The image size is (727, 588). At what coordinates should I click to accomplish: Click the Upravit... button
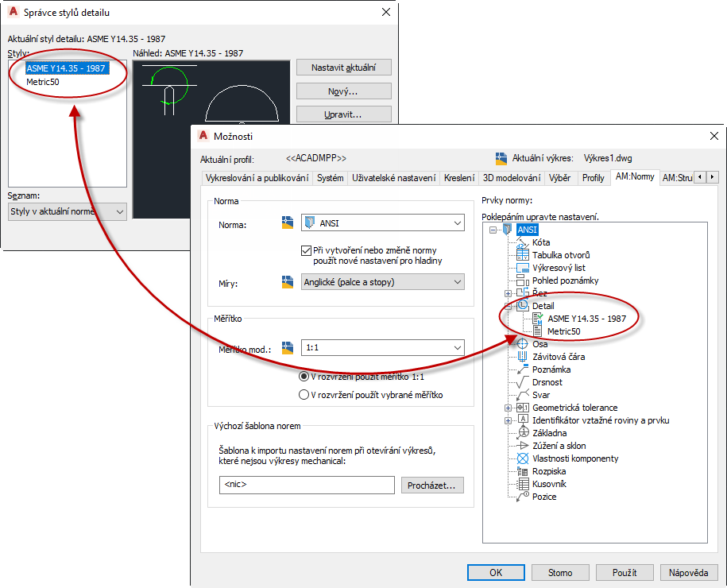tap(343, 114)
